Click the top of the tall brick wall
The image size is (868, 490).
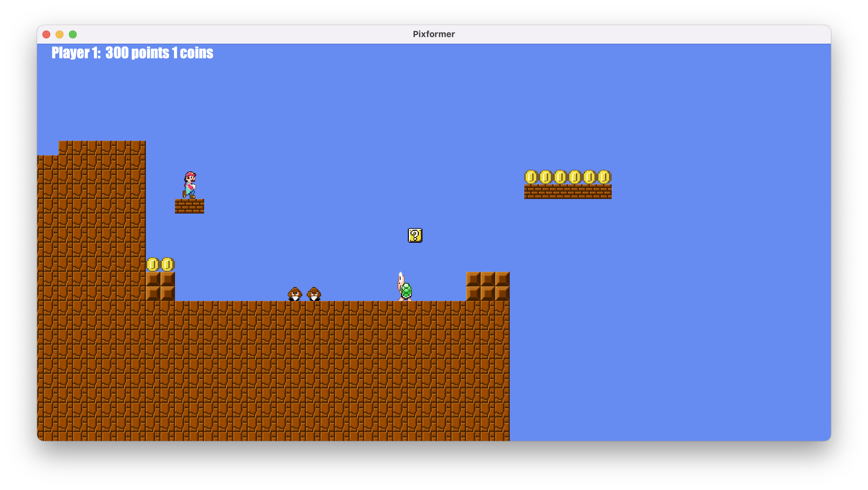tap(102, 147)
